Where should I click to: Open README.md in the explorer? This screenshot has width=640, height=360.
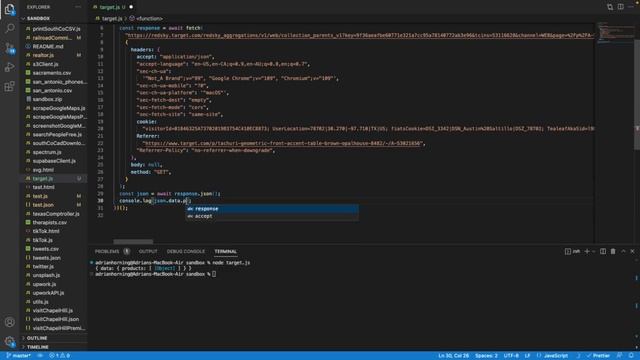[x=48, y=46]
